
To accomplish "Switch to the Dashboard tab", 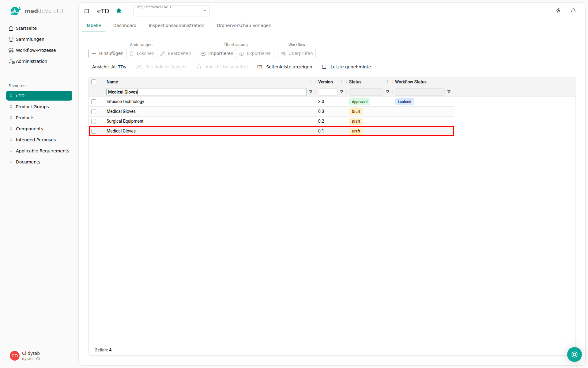I will (125, 25).
